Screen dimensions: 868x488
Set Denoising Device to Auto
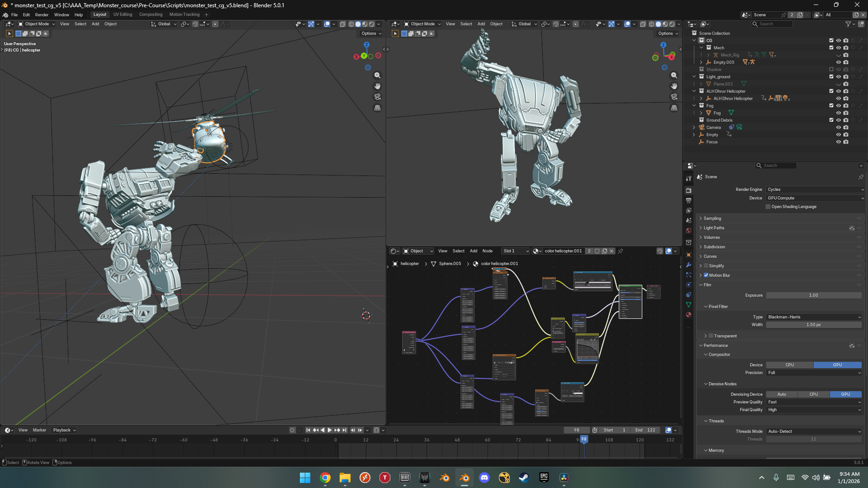tap(782, 394)
